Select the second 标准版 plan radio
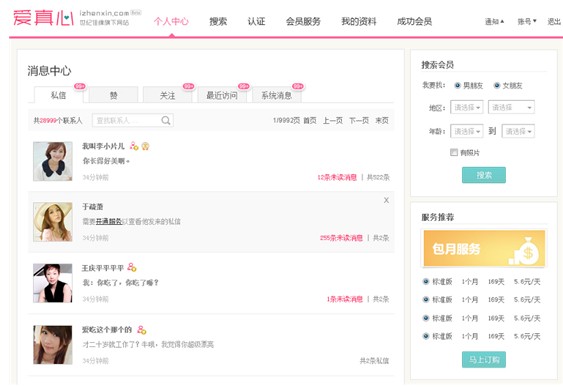This screenshot has width=563, height=387. tap(426, 299)
